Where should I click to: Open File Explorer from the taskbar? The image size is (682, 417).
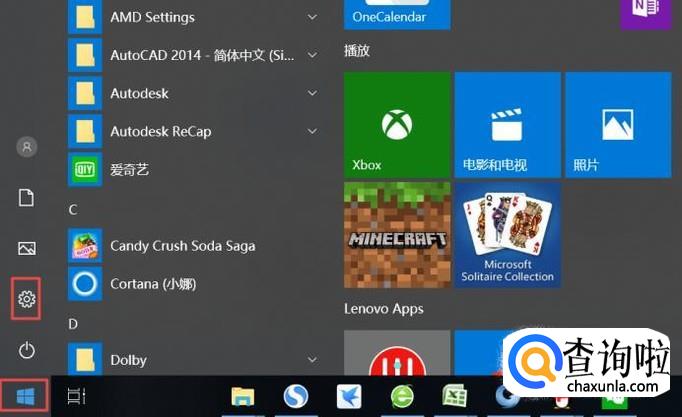(243, 396)
